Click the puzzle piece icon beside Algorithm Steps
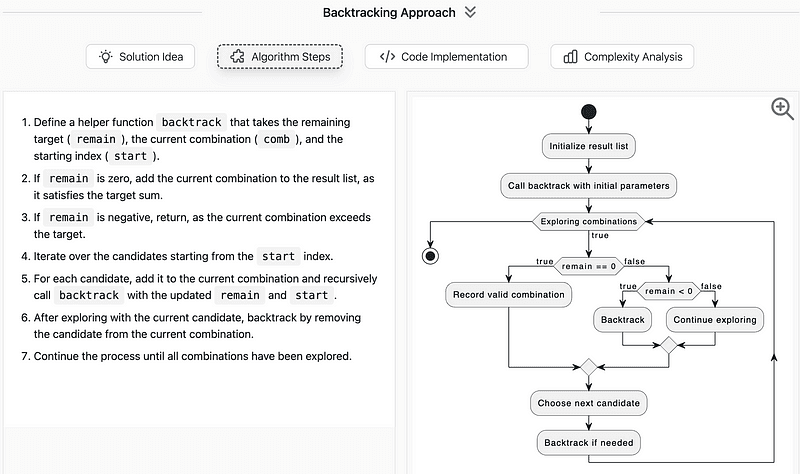The height and width of the screenshot is (474, 800). coord(237,57)
